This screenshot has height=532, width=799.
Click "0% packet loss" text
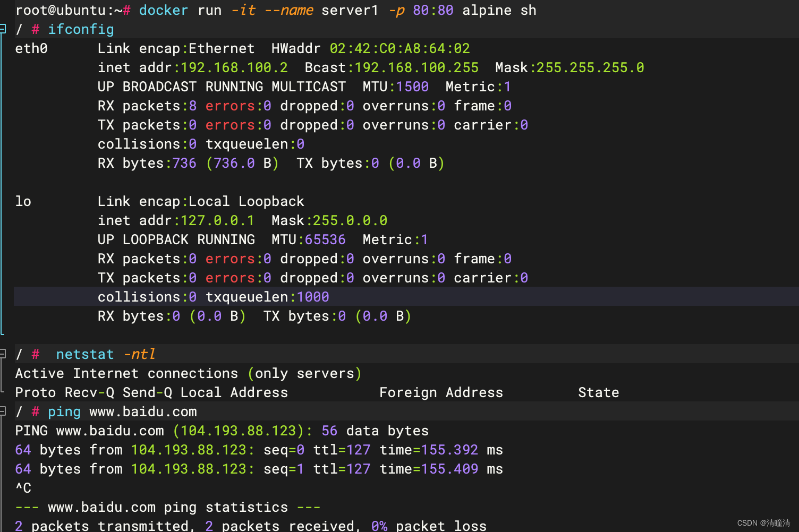coord(429,526)
